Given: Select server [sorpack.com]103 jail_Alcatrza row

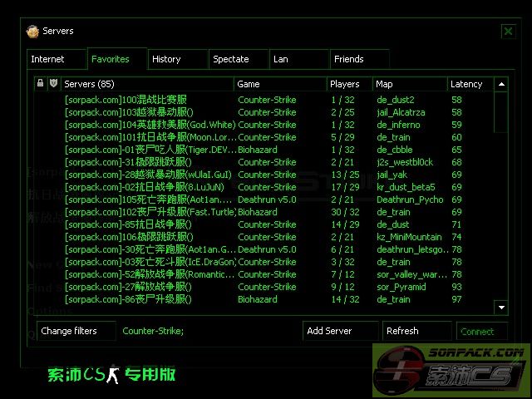Looking at the screenshot, I should (x=264, y=112).
